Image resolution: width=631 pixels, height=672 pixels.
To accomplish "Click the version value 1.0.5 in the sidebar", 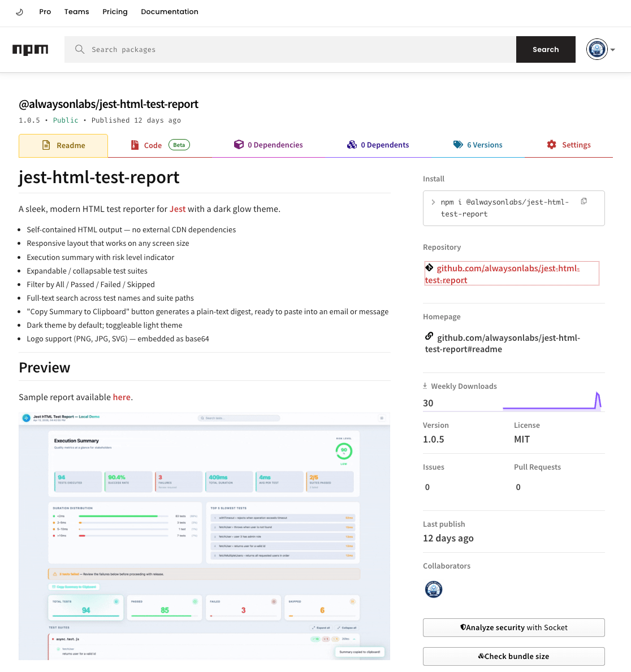I will point(434,440).
